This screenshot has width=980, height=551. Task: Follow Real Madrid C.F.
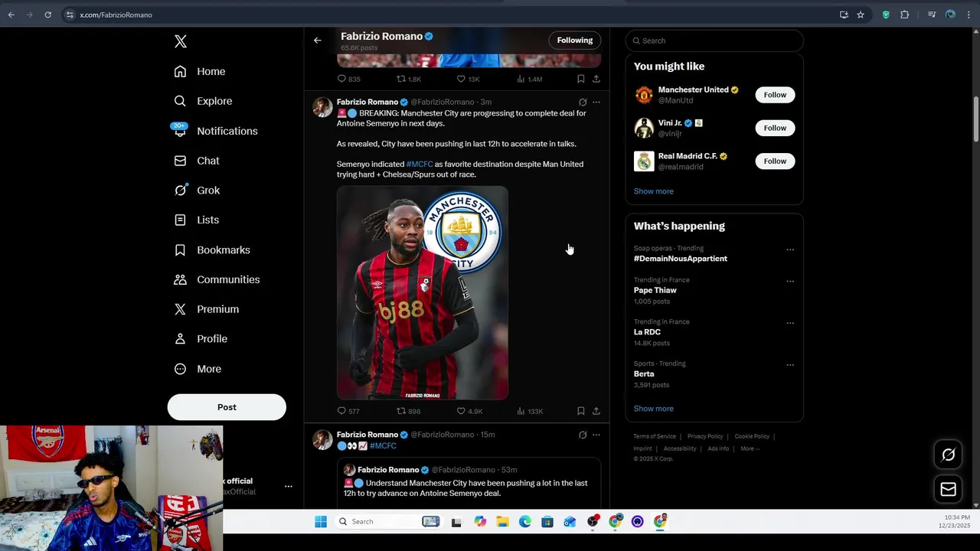775,161
